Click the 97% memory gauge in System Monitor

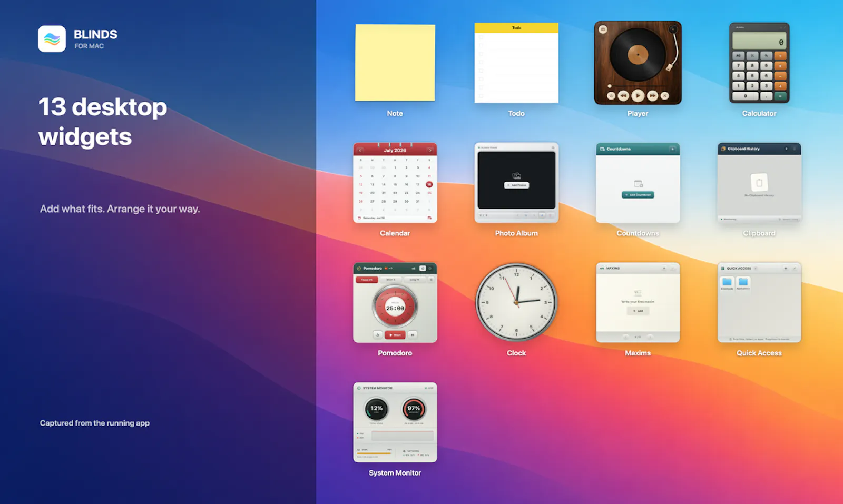coord(414,409)
